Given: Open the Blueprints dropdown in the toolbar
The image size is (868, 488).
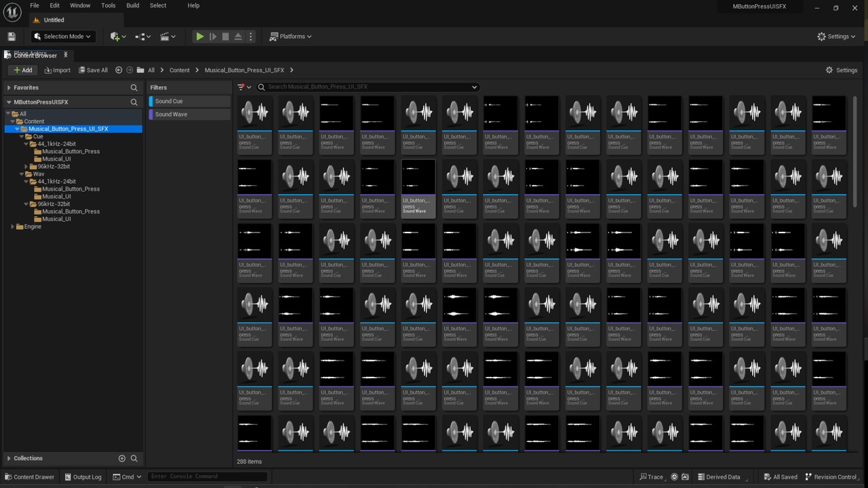Looking at the screenshot, I should click(x=143, y=37).
